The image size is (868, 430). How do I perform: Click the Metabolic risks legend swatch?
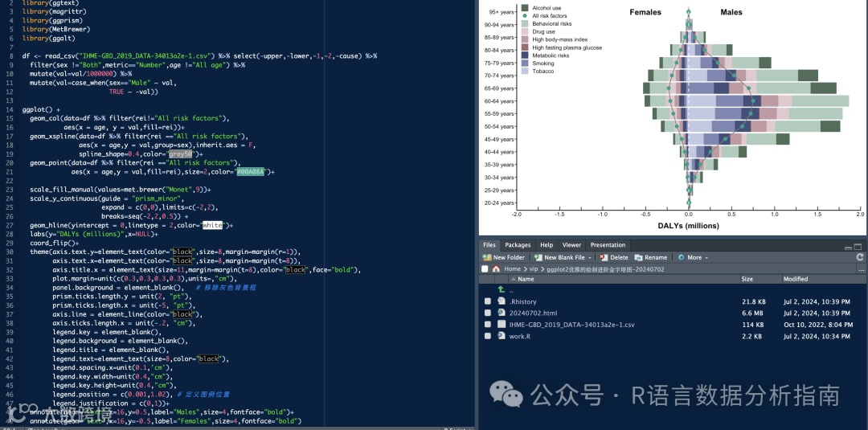pyautogui.click(x=524, y=55)
